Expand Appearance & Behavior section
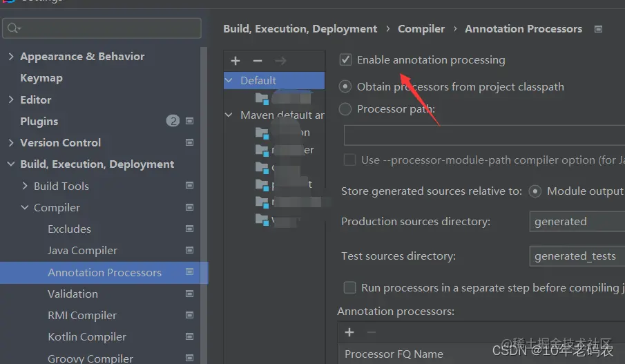625x364 pixels. tap(11, 57)
